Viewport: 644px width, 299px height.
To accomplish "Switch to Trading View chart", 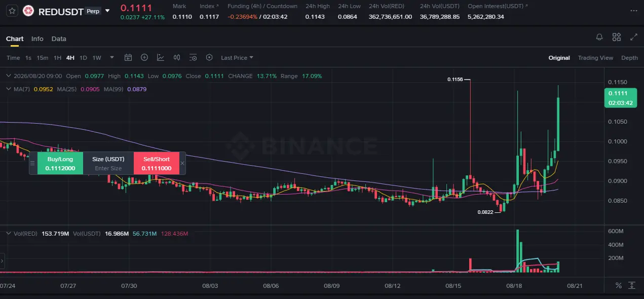I will pyautogui.click(x=595, y=58).
